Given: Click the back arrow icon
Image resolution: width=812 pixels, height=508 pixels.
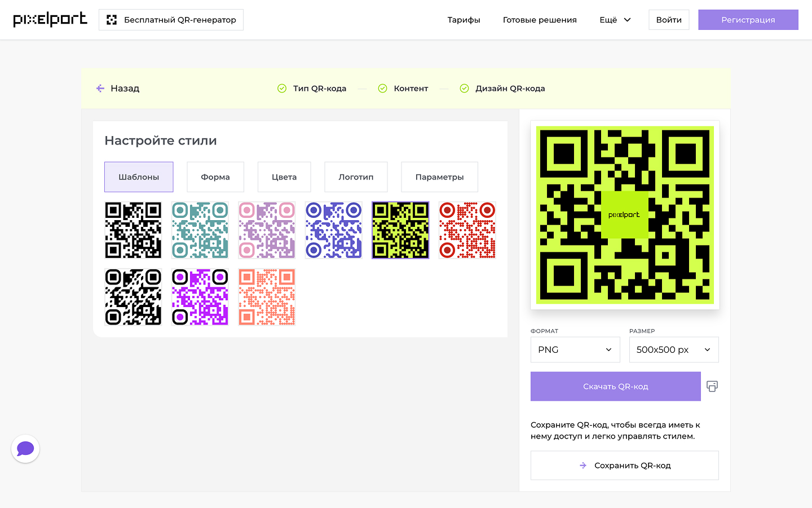Looking at the screenshot, I should pos(100,88).
